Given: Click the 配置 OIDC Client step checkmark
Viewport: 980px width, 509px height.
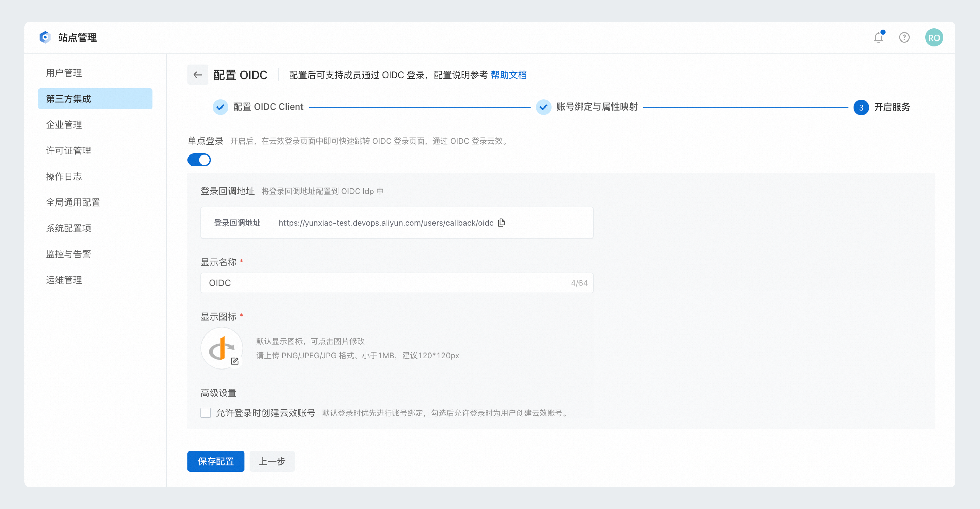Looking at the screenshot, I should pos(220,107).
